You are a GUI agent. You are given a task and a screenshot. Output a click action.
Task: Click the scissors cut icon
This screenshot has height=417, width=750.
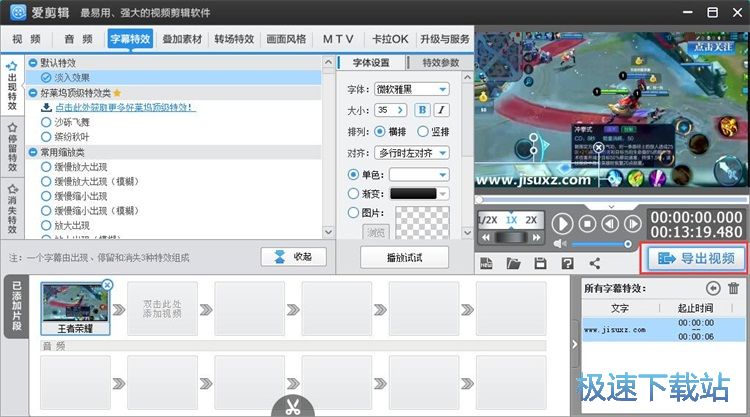click(291, 407)
